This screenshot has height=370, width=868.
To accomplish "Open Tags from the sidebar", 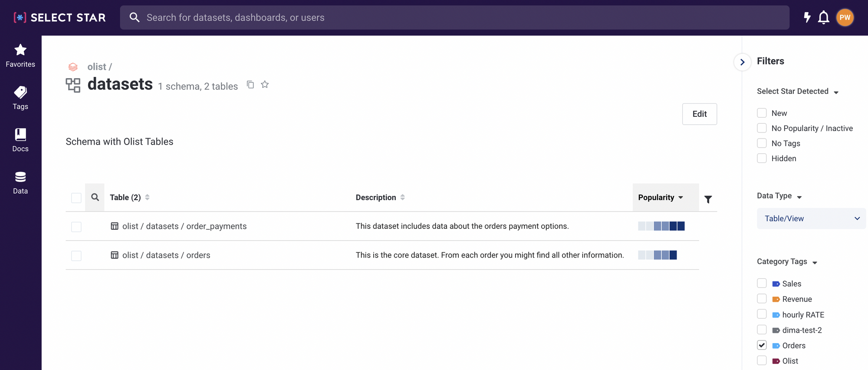I will (x=20, y=98).
